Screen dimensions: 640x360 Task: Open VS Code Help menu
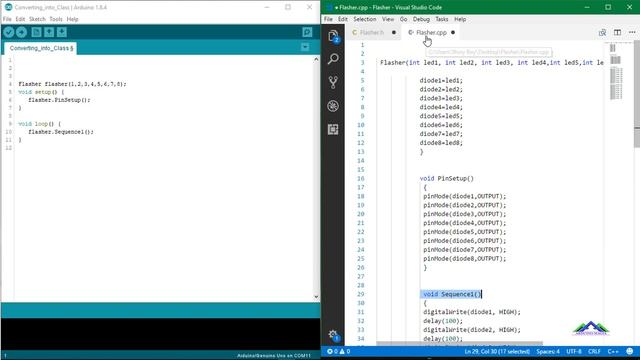click(460, 19)
